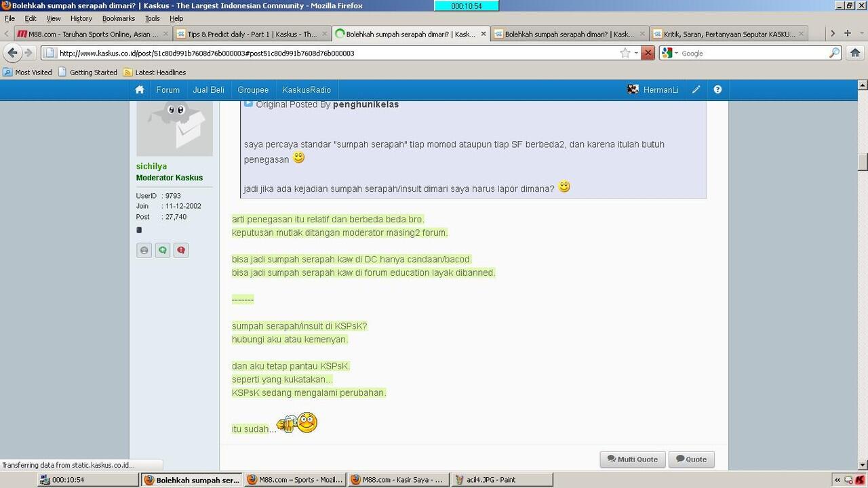Open the URL history dropdown arrow
This screenshot has height=488, width=868.
coord(636,53)
